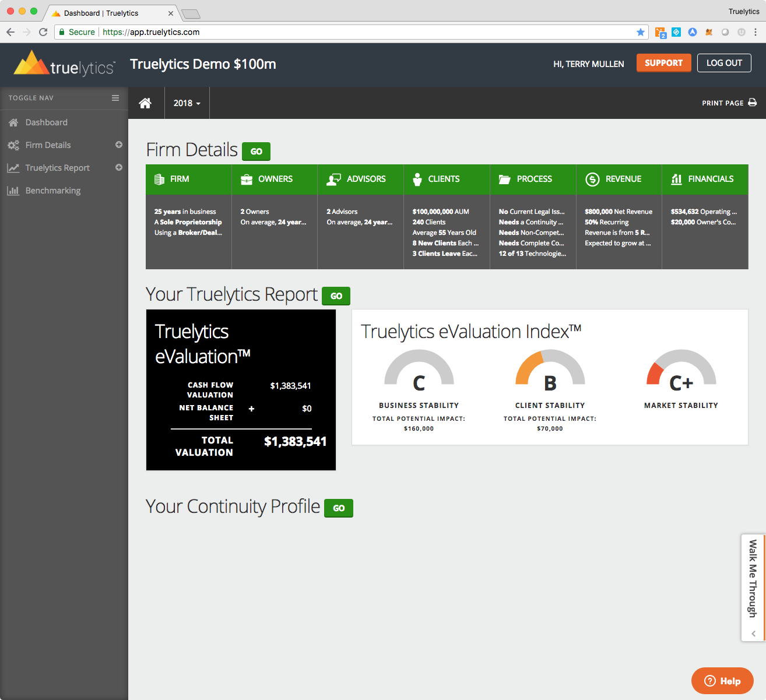The image size is (766, 700).
Task: Click the CLIENTS person icon
Action: (x=417, y=179)
